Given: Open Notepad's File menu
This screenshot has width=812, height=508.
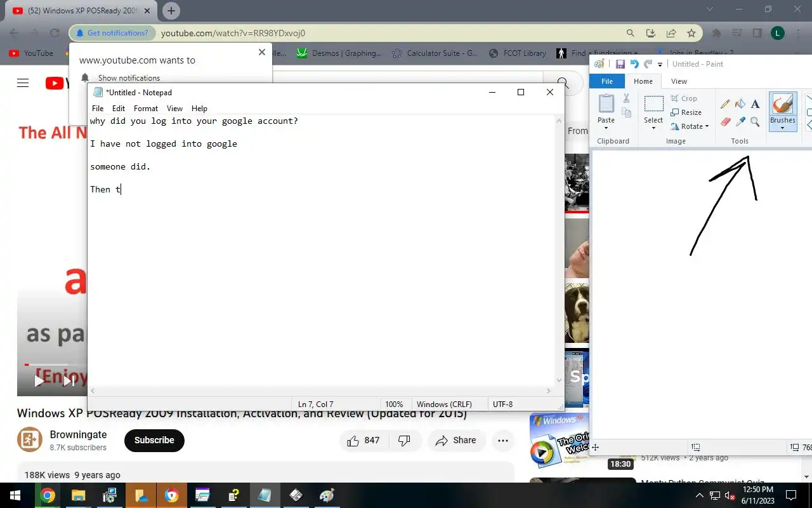Looking at the screenshot, I should [98, 109].
